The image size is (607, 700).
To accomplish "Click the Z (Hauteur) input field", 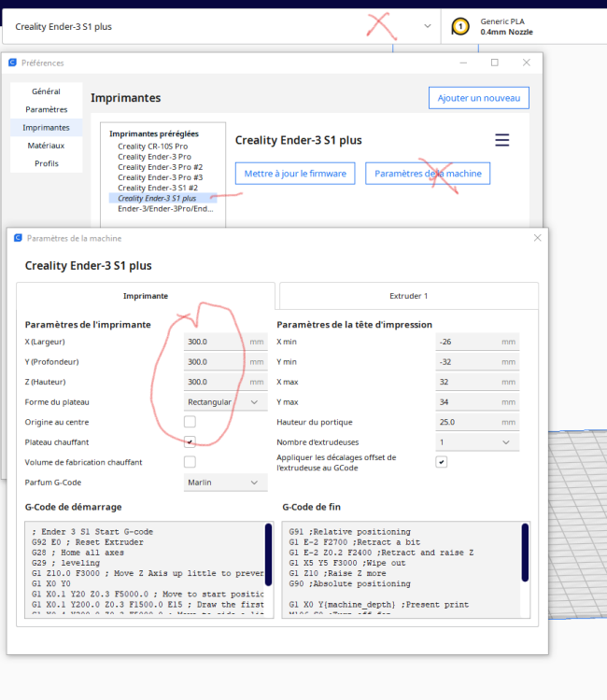I will (226, 382).
